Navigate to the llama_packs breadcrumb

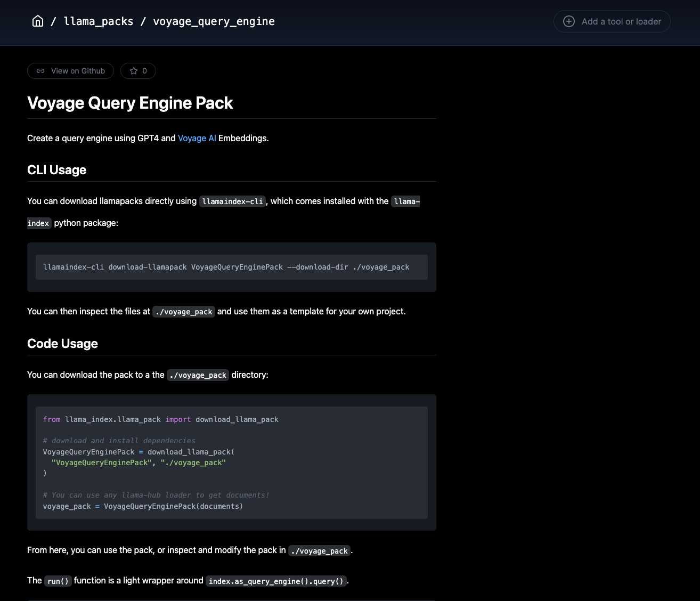pos(99,21)
